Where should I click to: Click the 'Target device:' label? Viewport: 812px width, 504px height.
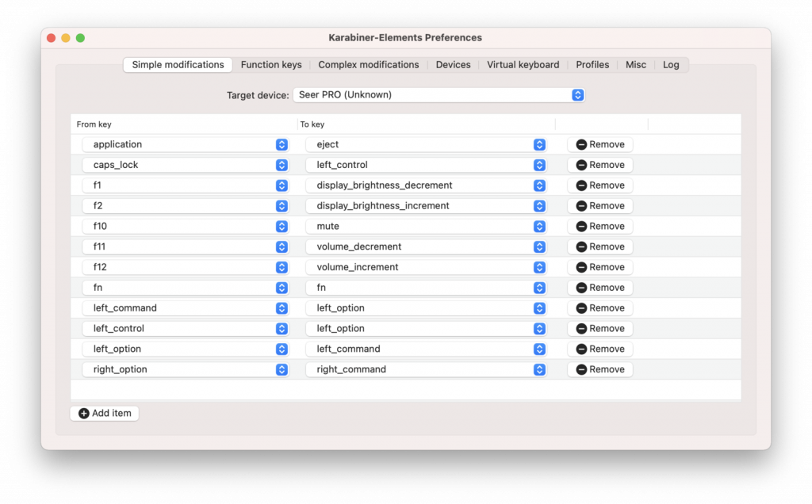[x=258, y=95]
